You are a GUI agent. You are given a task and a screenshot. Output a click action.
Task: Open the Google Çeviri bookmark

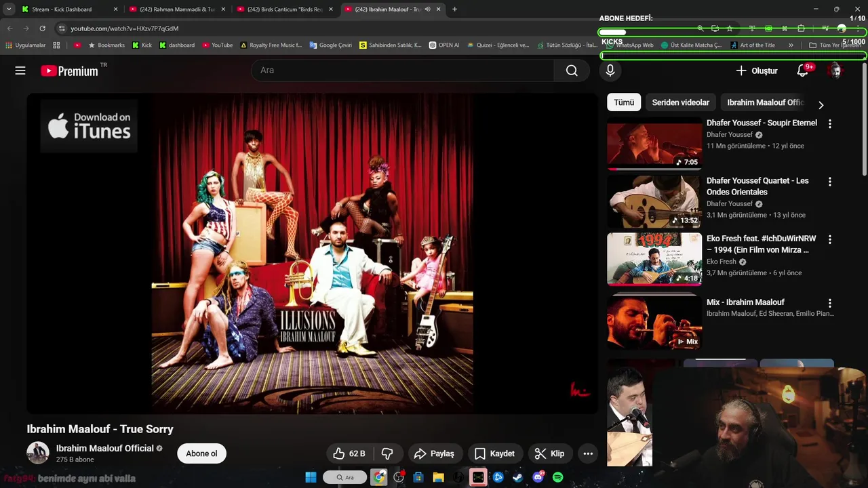[330, 45]
